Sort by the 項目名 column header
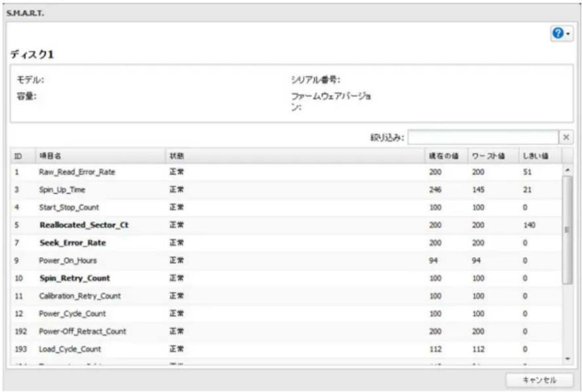The height and width of the screenshot is (392, 582). [x=101, y=156]
